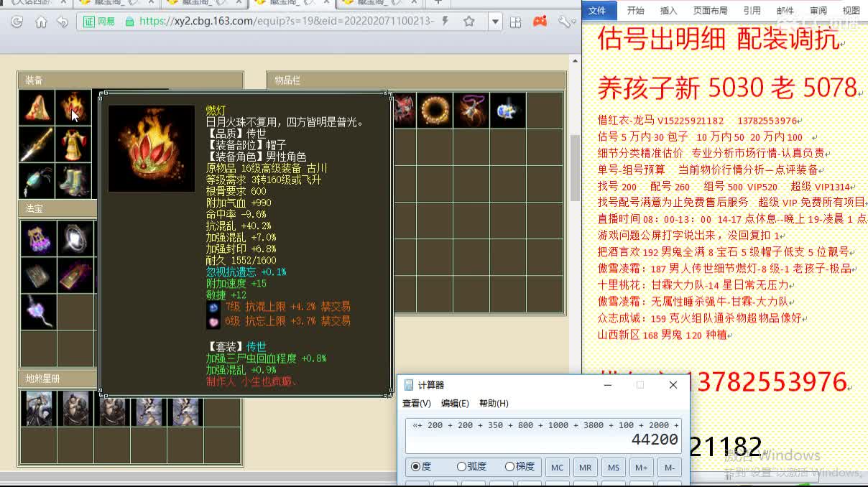Bookmark this page with the star icon
The height and width of the screenshot is (487, 868).
point(469,22)
